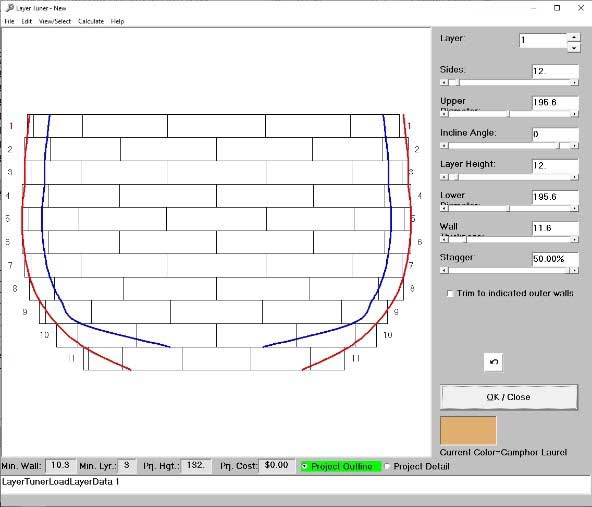592x507 pixels.
Task: Open the Calculate menu
Action: [91, 21]
